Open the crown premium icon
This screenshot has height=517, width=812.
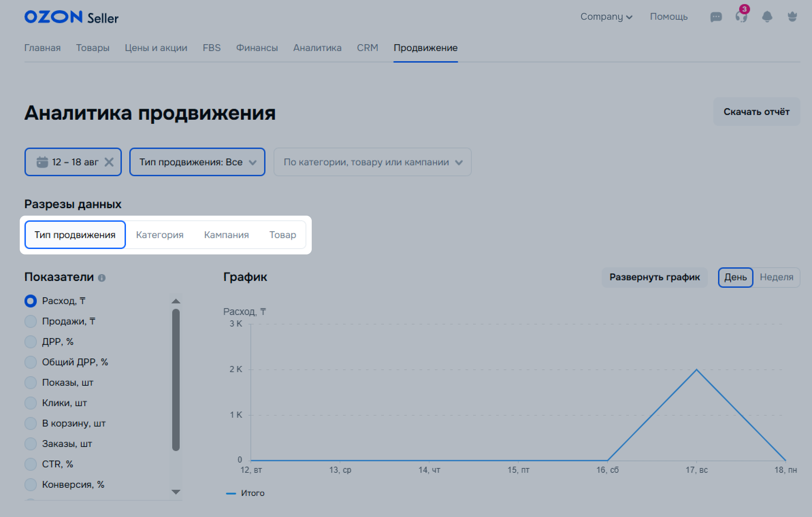(x=792, y=17)
